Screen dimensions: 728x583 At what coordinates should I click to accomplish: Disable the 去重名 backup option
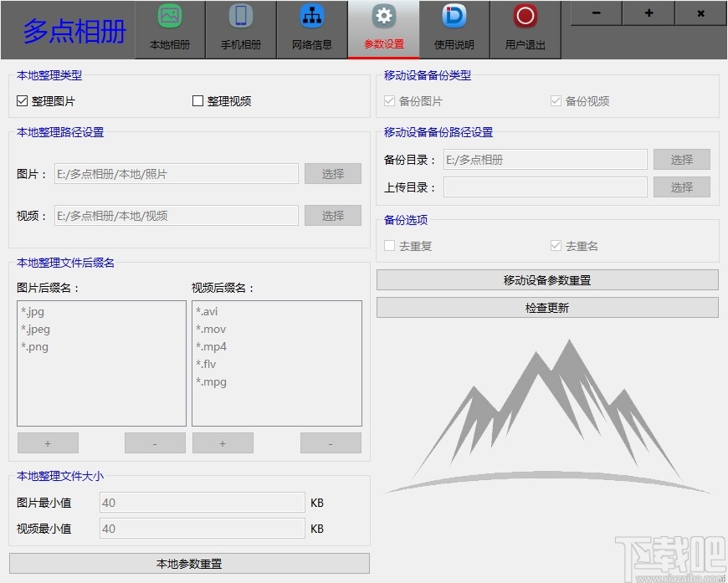click(556, 245)
